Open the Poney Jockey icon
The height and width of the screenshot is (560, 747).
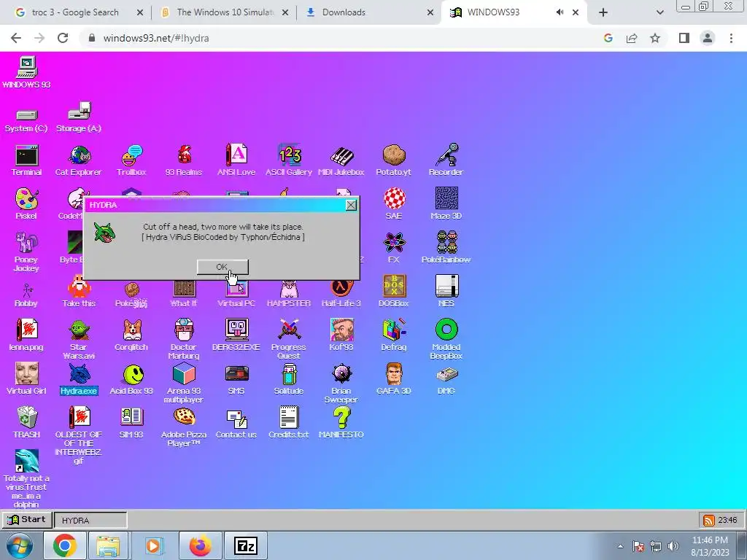26,252
